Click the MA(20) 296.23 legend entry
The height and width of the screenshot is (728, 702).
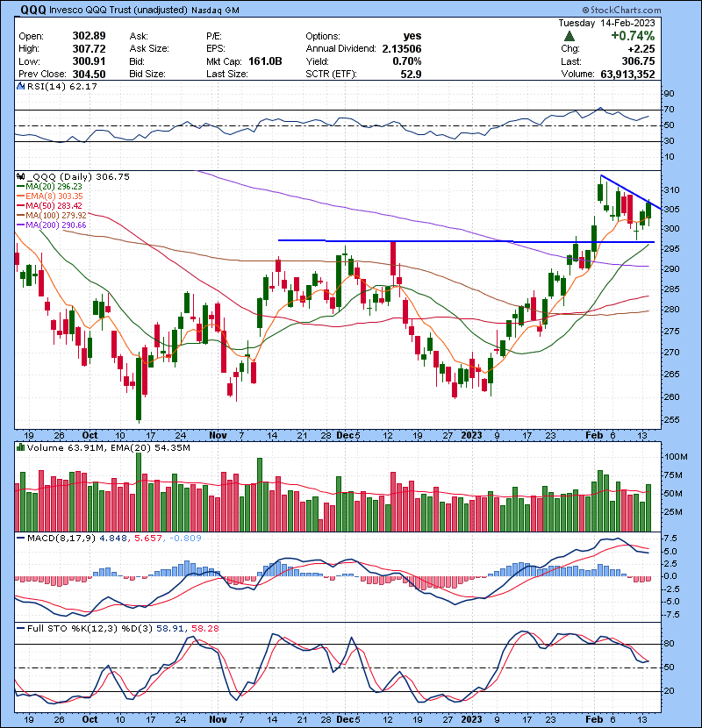coord(54,186)
